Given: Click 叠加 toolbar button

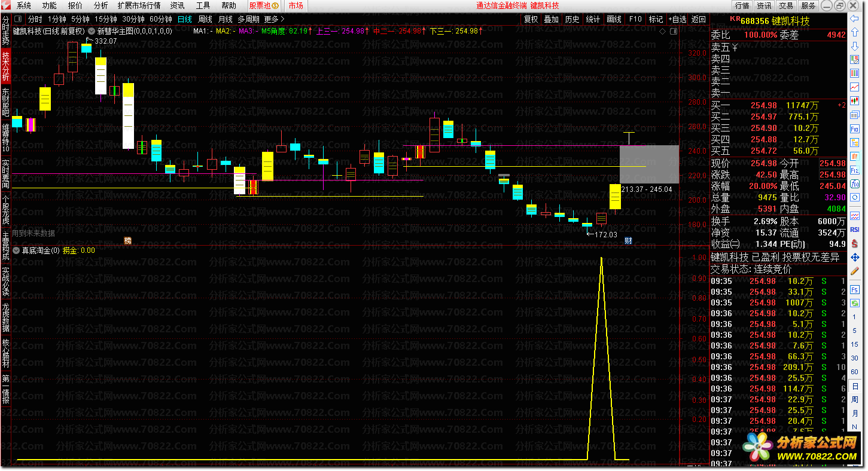Looking at the screenshot, I should click(x=551, y=19).
